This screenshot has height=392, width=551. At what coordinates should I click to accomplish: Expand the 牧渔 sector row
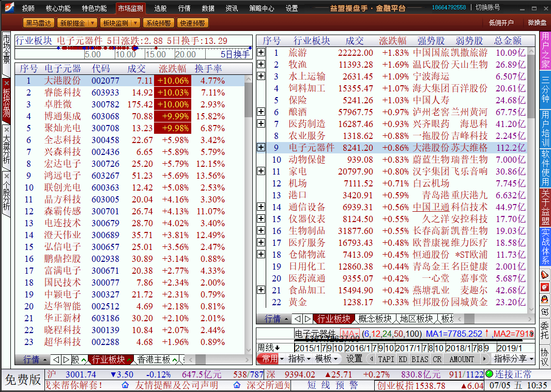coord(261,64)
